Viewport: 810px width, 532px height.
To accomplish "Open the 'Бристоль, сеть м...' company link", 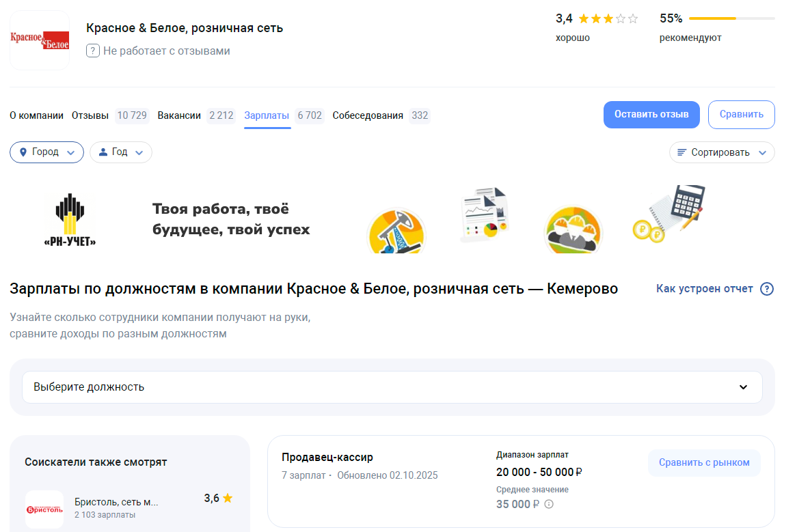I will (116, 502).
